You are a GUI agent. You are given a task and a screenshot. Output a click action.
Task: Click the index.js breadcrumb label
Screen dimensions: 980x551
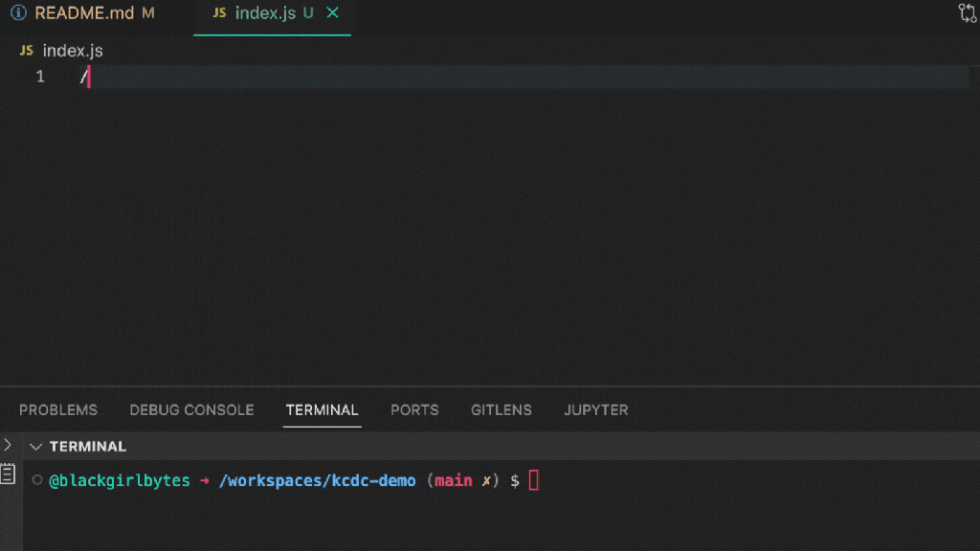coord(73,51)
